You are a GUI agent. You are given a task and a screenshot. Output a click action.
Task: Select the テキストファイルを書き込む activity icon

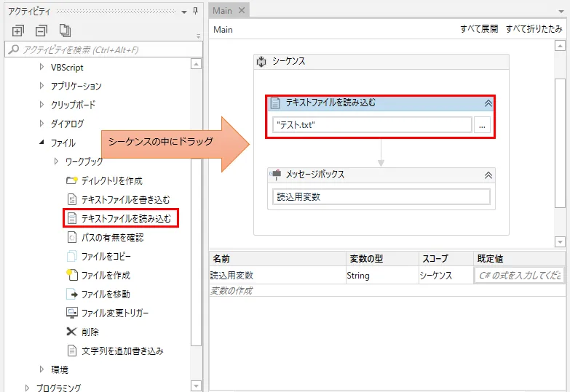point(72,199)
